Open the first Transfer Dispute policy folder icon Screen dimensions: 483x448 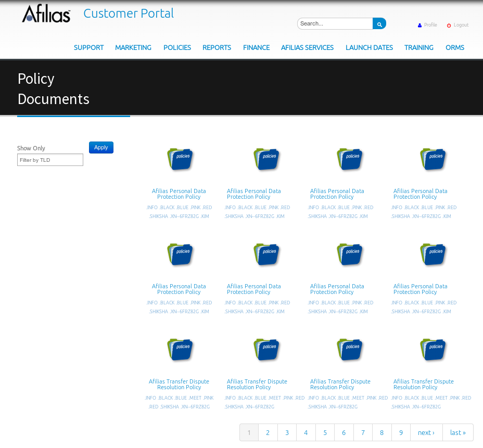[x=180, y=350]
